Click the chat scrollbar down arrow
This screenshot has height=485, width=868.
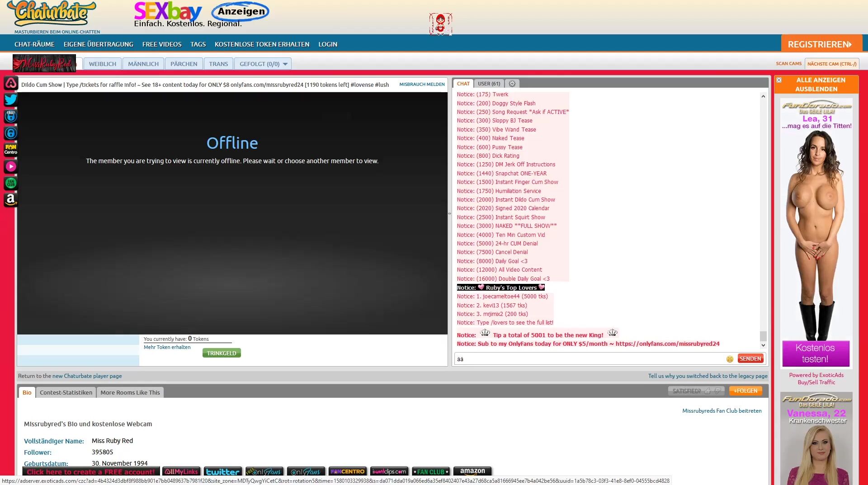coord(763,345)
